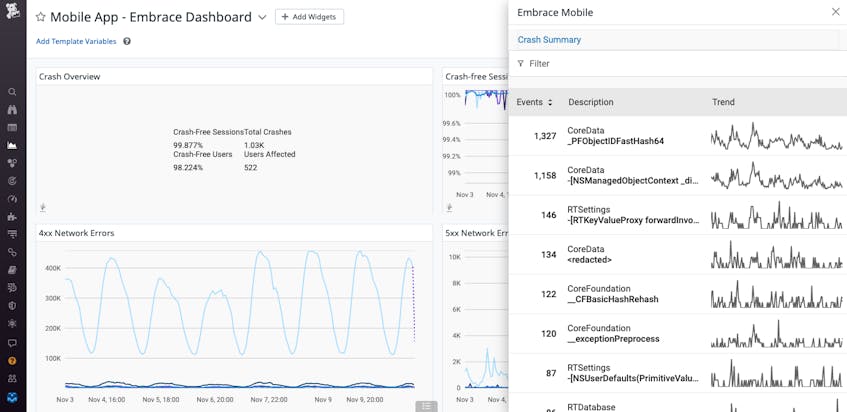Select the __exceptionPreprocess crash row
Viewport: 847px width, 412px height.
[678, 334]
